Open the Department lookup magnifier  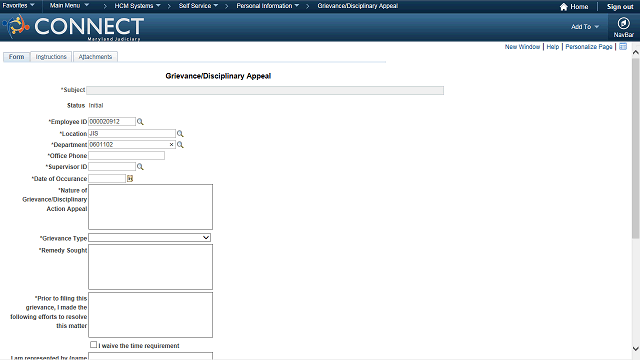coord(180,144)
